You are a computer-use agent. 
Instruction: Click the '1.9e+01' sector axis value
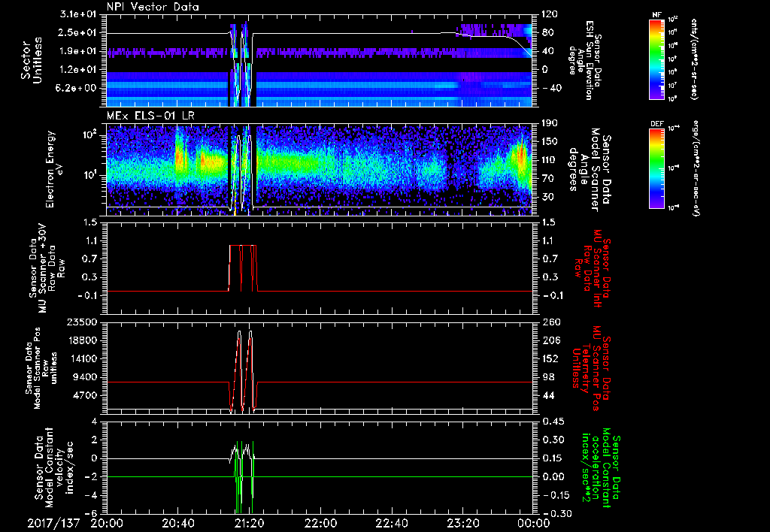pyautogui.click(x=78, y=51)
